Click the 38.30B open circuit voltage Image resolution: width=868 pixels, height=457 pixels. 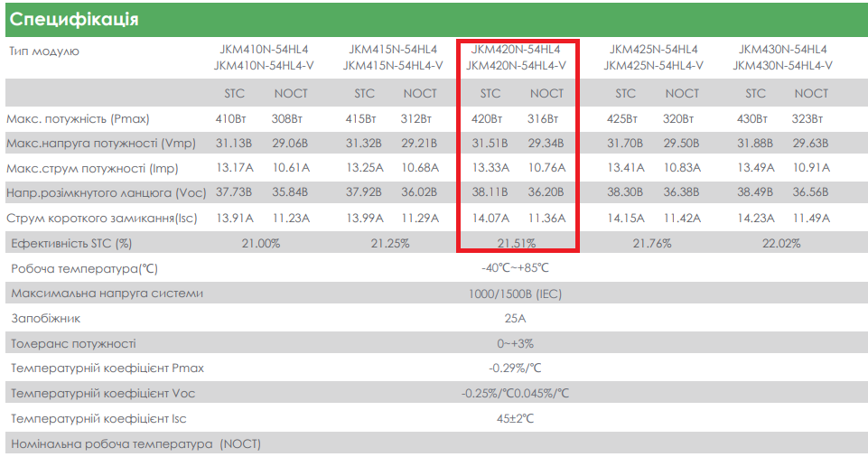click(626, 191)
